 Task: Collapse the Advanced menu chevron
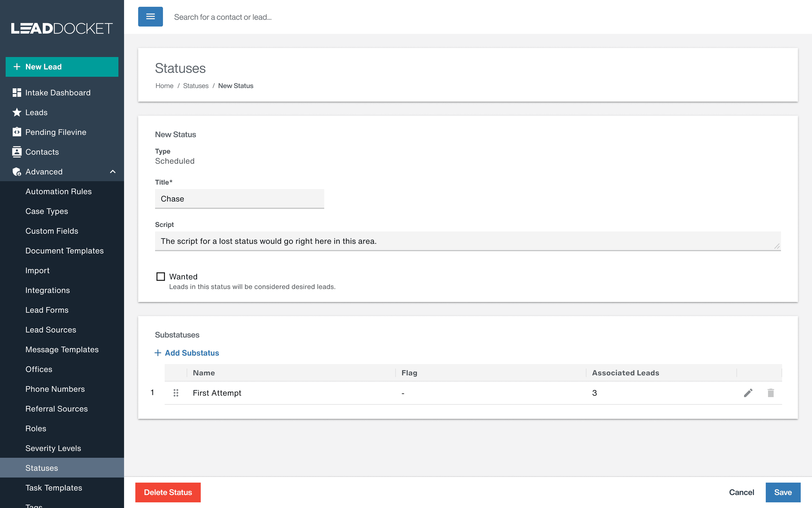coord(113,172)
